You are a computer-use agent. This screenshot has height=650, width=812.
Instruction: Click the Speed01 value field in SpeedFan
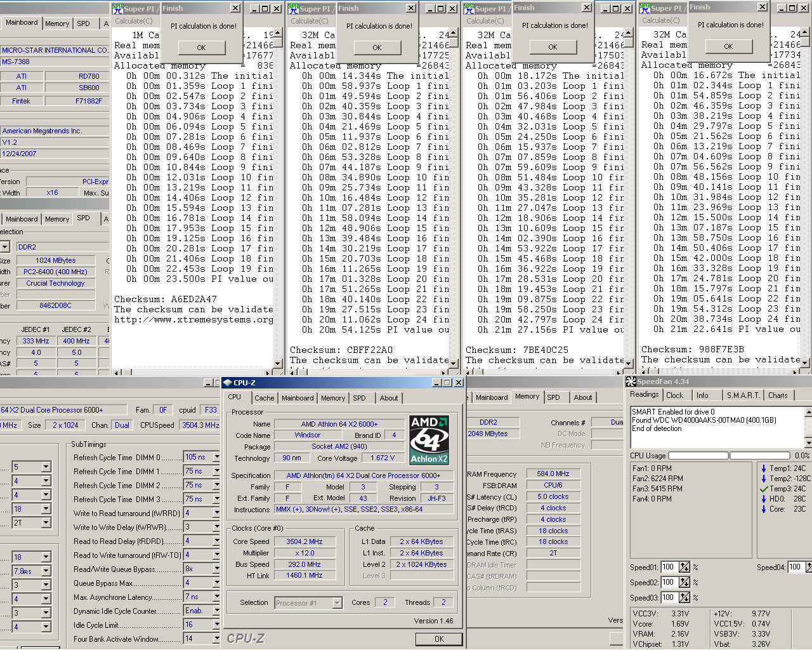coord(669,567)
